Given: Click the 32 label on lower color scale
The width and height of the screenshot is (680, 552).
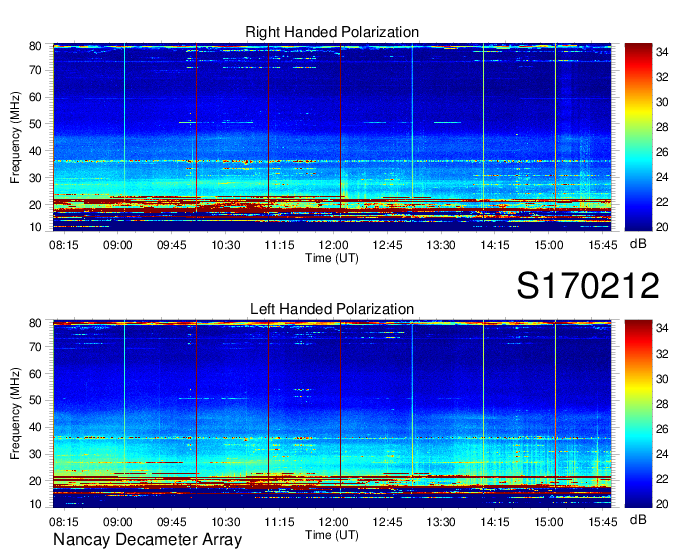Looking at the screenshot, I should 662,354.
